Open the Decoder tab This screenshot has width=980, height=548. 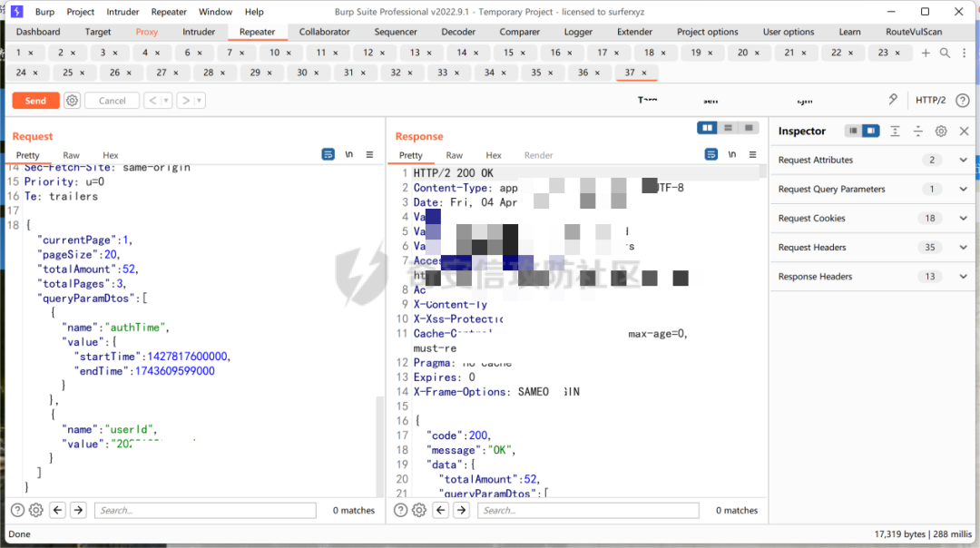coord(458,32)
